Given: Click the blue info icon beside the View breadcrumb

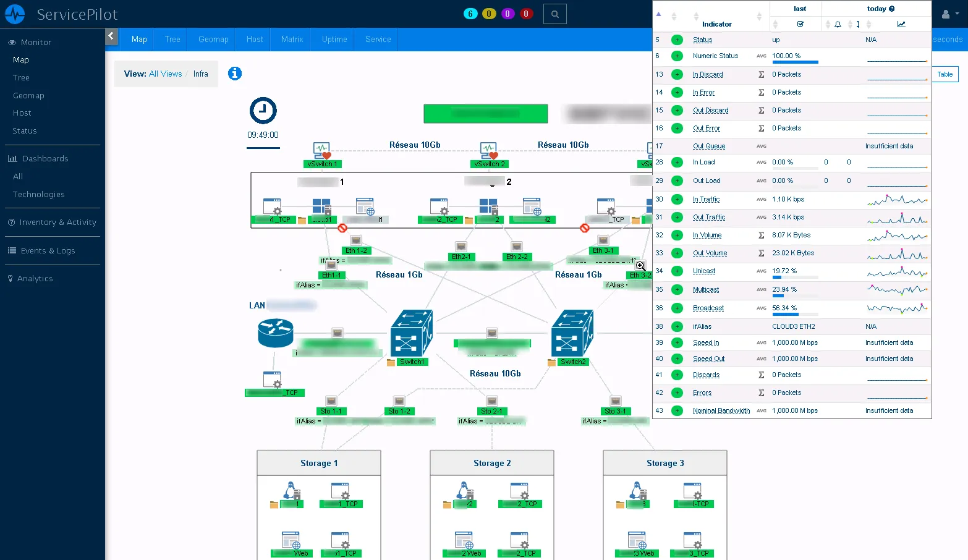Looking at the screenshot, I should (234, 73).
